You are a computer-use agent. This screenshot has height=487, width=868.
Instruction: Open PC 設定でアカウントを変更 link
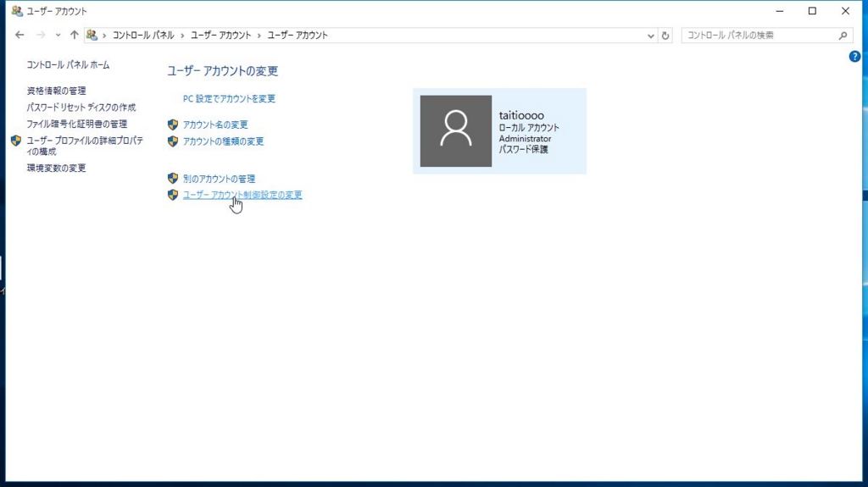[229, 98]
